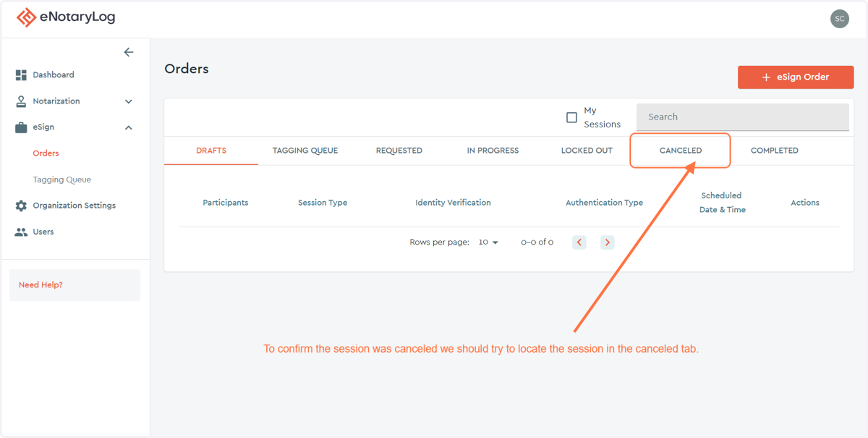
Task: Collapse the eSign menu chevron
Action: [x=129, y=127]
